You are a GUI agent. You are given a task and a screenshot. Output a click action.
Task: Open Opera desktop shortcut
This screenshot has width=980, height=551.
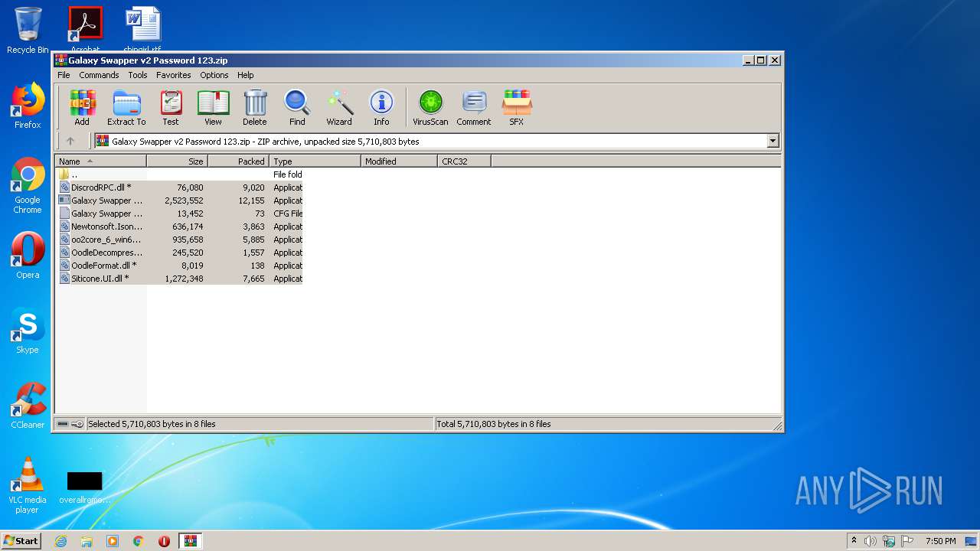[x=28, y=256]
